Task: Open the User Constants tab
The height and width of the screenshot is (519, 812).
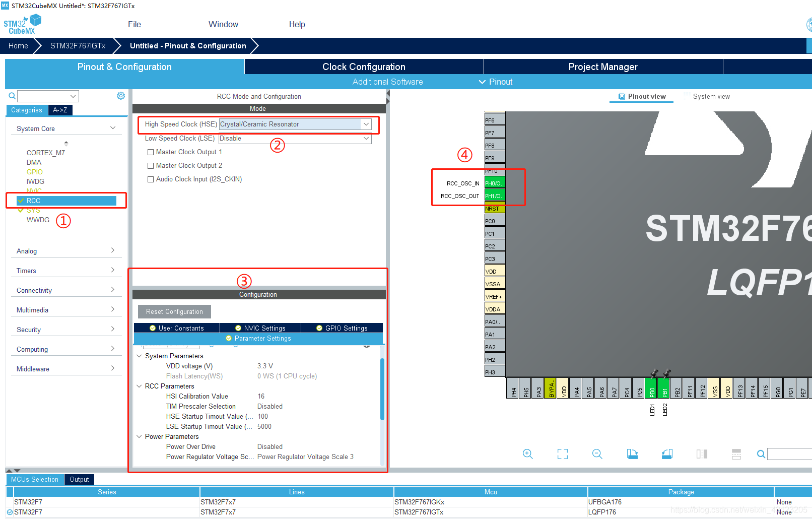Action: click(x=177, y=328)
